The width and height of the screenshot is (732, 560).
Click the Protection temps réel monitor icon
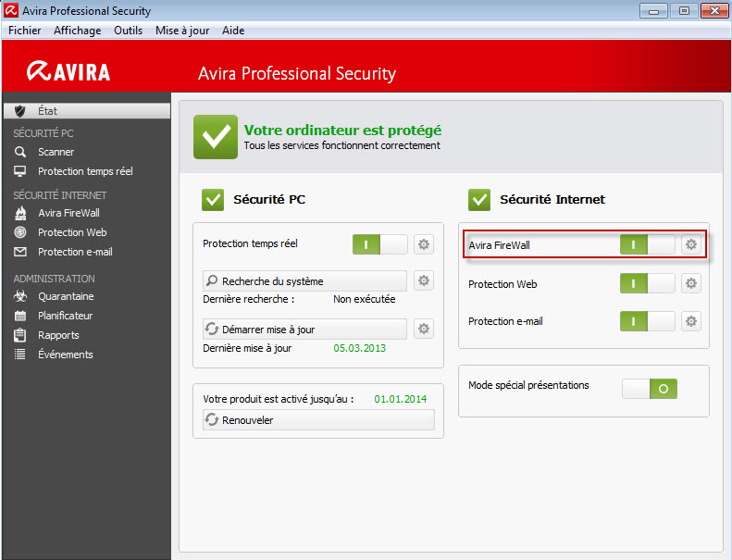[x=20, y=171]
